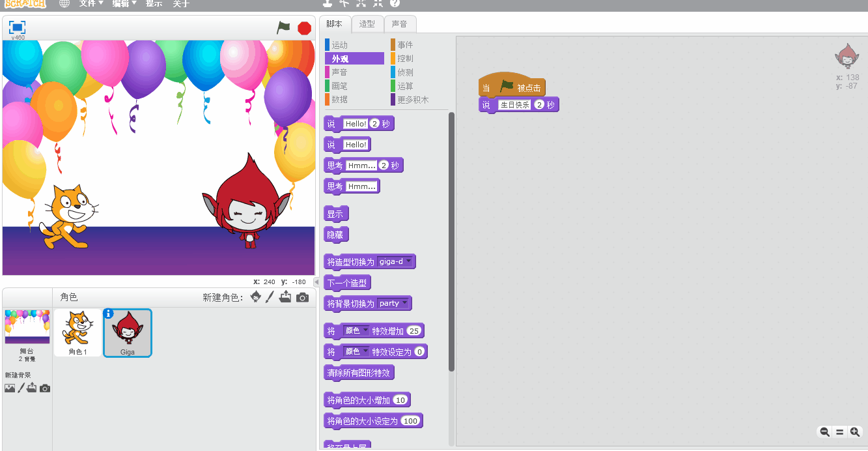Select the 控制 block category

[x=419, y=59]
